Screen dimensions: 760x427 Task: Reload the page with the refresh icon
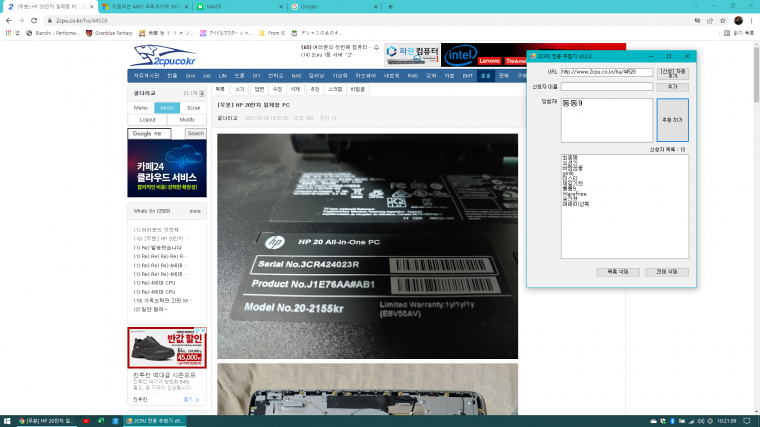pos(34,20)
